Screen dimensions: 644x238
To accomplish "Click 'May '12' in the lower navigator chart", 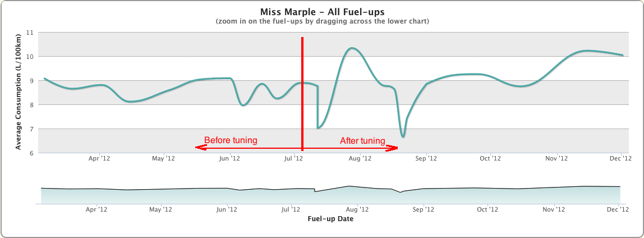I will [x=161, y=210].
